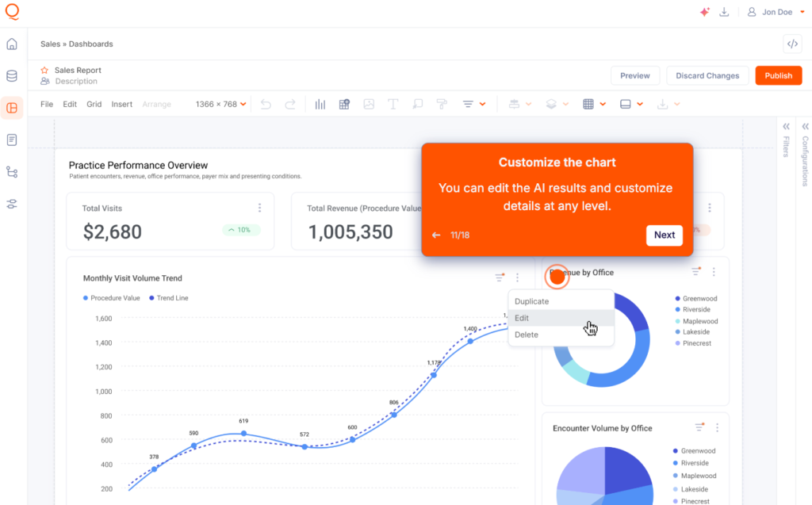
Task: Open the Insert menu
Action: click(x=121, y=104)
